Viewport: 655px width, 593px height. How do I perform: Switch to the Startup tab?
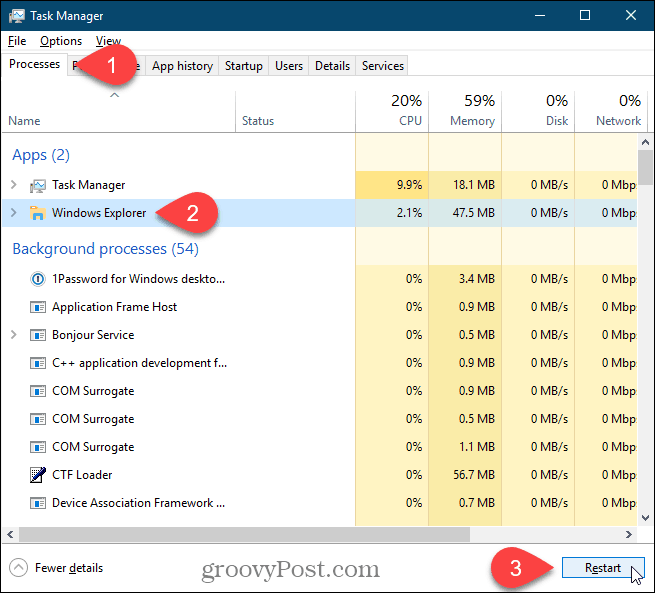click(244, 66)
